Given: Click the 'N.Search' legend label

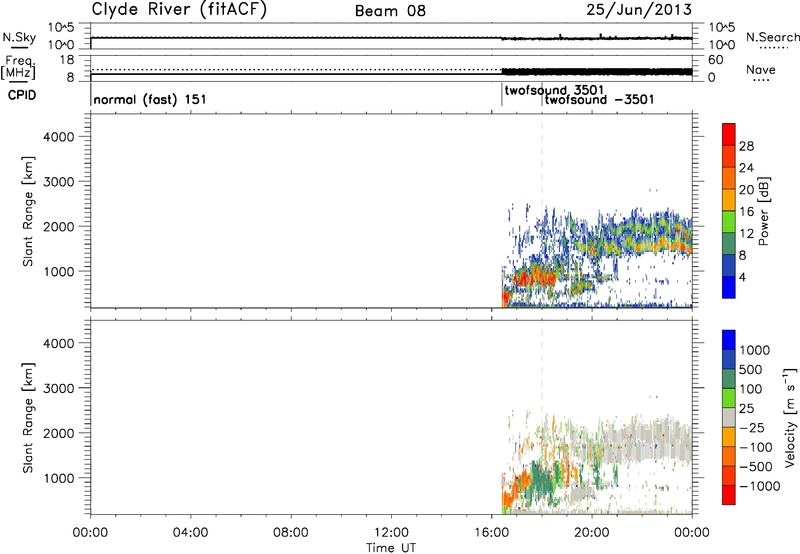Looking at the screenshot, I should coord(772,37).
